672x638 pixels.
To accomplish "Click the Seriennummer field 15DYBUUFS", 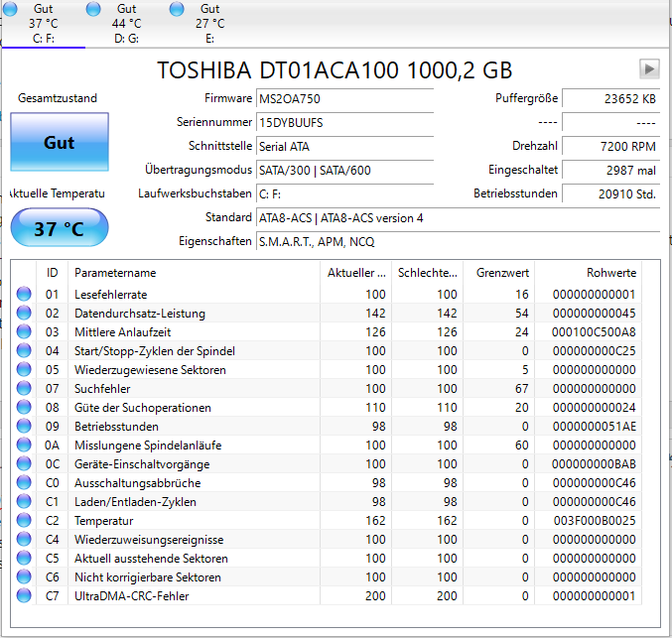I will pos(345,123).
